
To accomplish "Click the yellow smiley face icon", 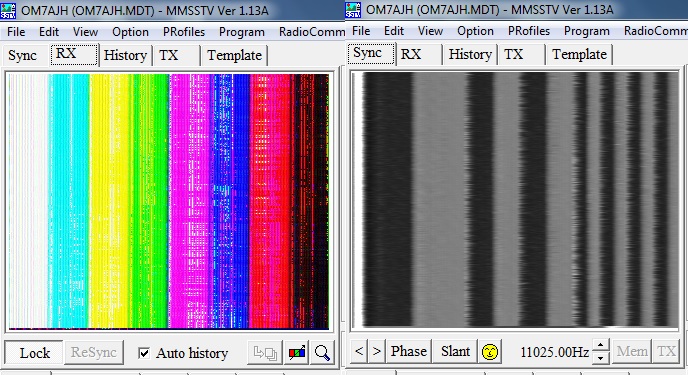I will tap(490, 351).
